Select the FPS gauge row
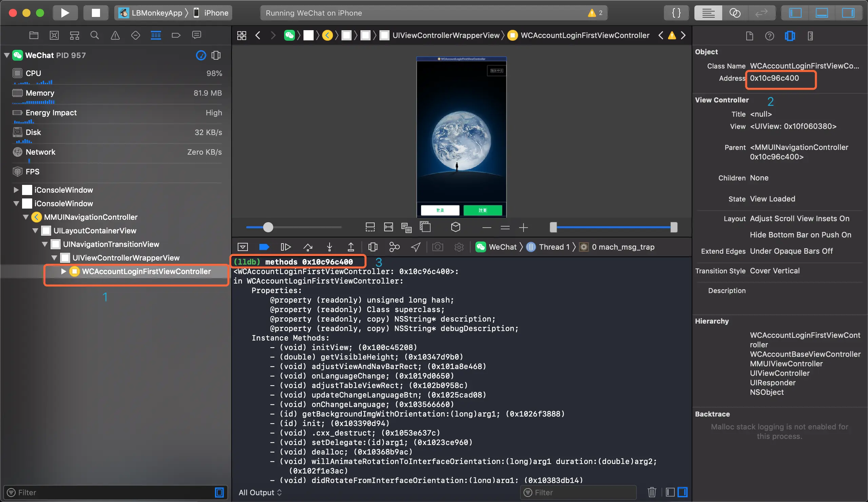 [117, 172]
